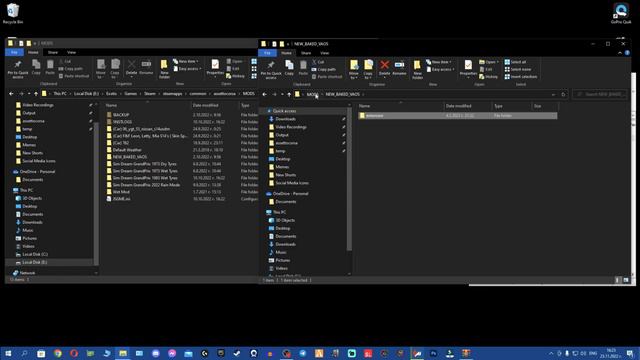Viewport: 640px width, 360px height.
Task: Click refresh icon in NEW_BAKED_VAOS address bar
Action: (563, 94)
